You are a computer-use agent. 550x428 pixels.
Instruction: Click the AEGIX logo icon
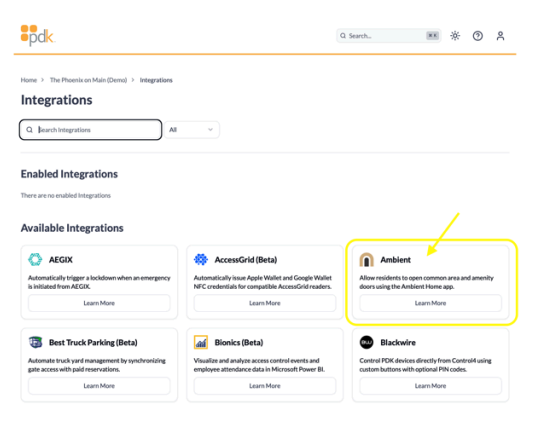pyautogui.click(x=35, y=260)
